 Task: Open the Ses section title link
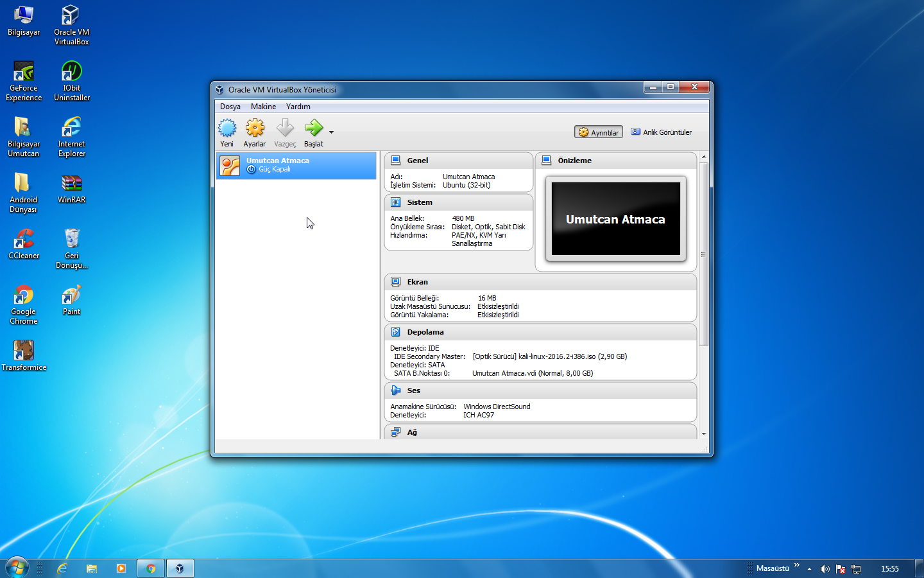click(414, 390)
